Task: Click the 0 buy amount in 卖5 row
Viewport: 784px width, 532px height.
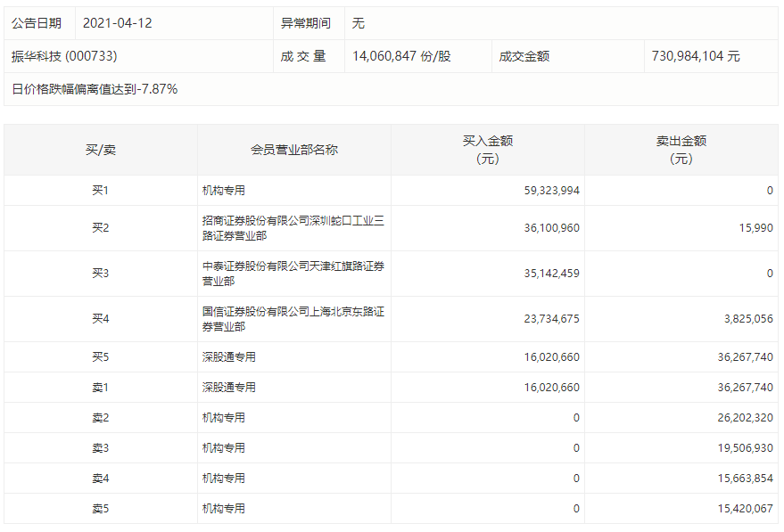Action: pos(576,509)
